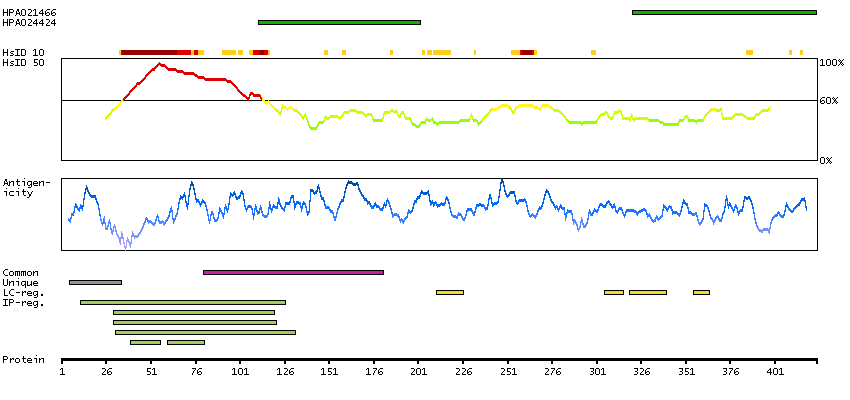
Task: Click the 100% axis label
Action: [x=831, y=63]
